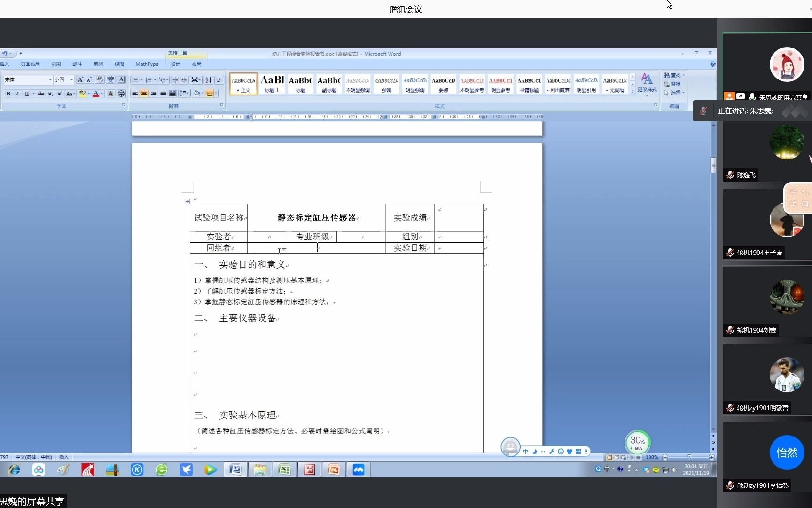The width and height of the screenshot is (812, 508).
Task: Open the Tencent Meeting taskbar icon
Action: click(358, 469)
